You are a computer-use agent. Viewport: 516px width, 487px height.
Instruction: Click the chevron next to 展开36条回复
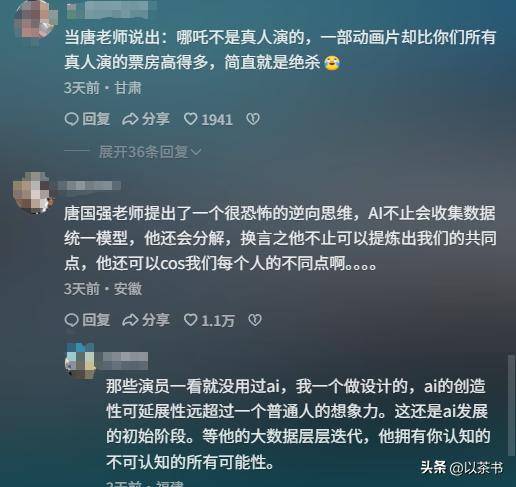tap(196, 152)
